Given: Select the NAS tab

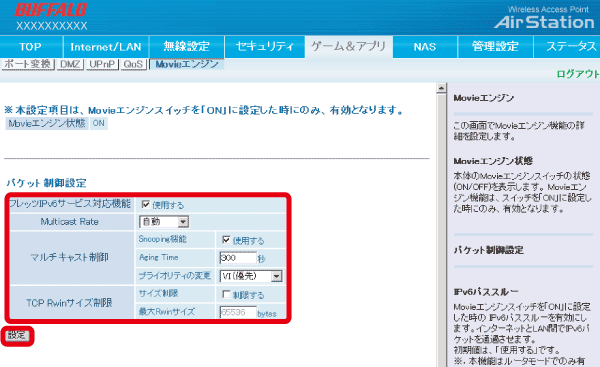Looking at the screenshot, I should (425, 47).
